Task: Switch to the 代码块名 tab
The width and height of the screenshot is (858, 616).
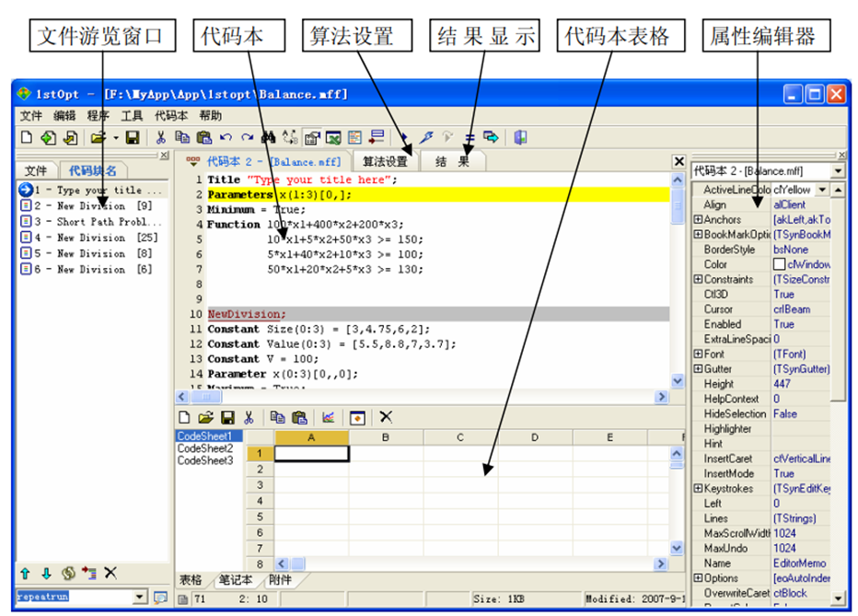Action: 92,170
